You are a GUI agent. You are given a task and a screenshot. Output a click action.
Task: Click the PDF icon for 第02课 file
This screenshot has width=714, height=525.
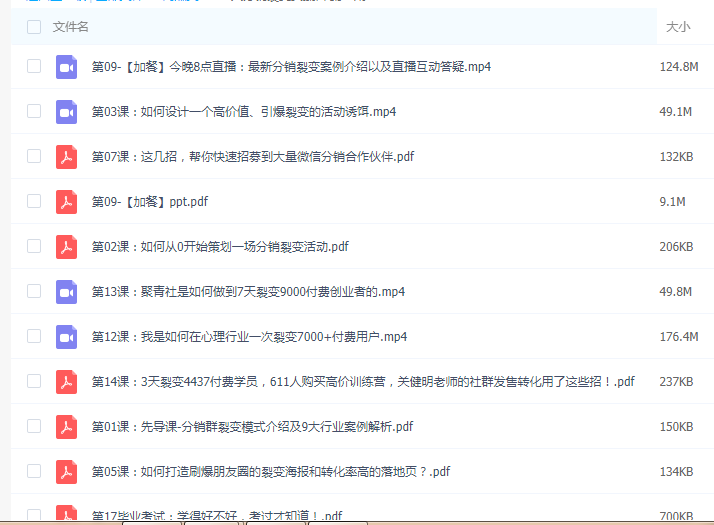(x=66, y=247)
